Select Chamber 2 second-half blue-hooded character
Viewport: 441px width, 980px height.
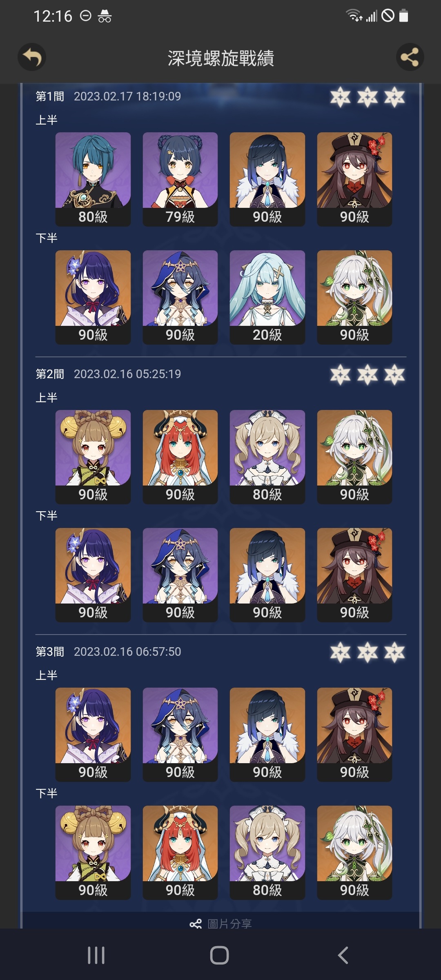pyautogui.click(x=180, y=575)
